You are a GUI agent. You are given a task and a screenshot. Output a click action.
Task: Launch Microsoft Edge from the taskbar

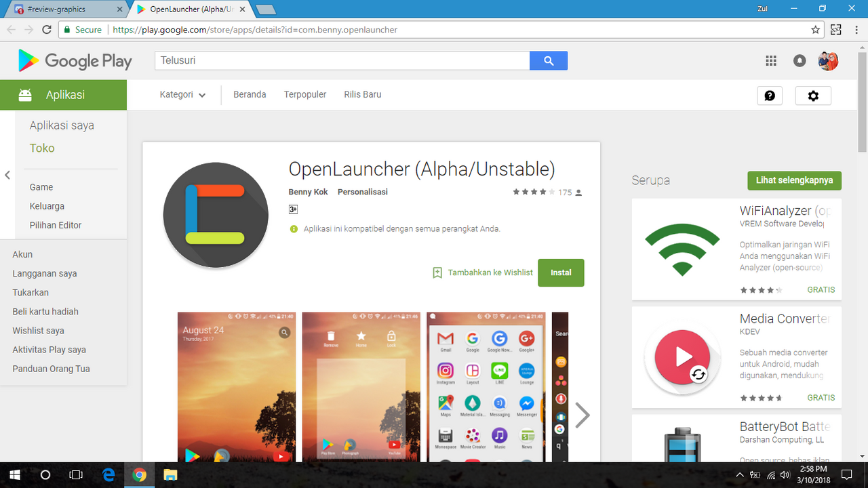(108, 474)
